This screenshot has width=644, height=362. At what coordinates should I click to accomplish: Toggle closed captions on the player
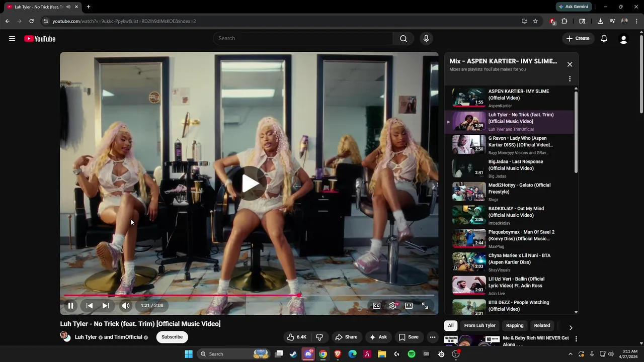[376, 305]
